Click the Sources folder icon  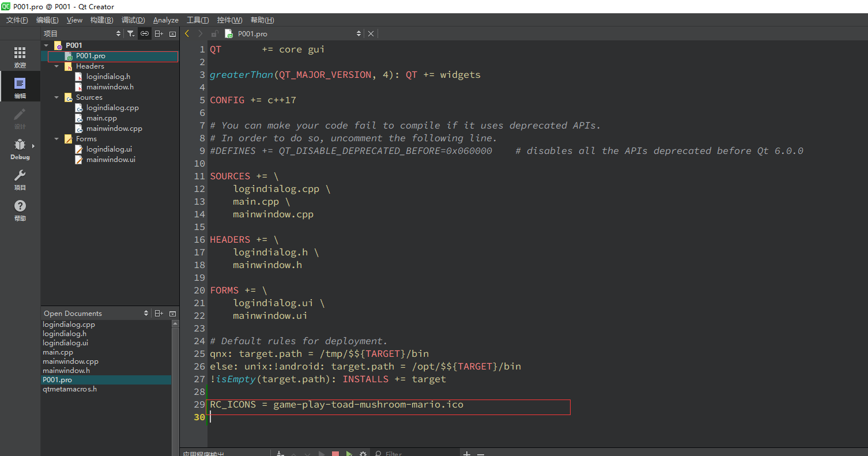(x=69, y=97)
